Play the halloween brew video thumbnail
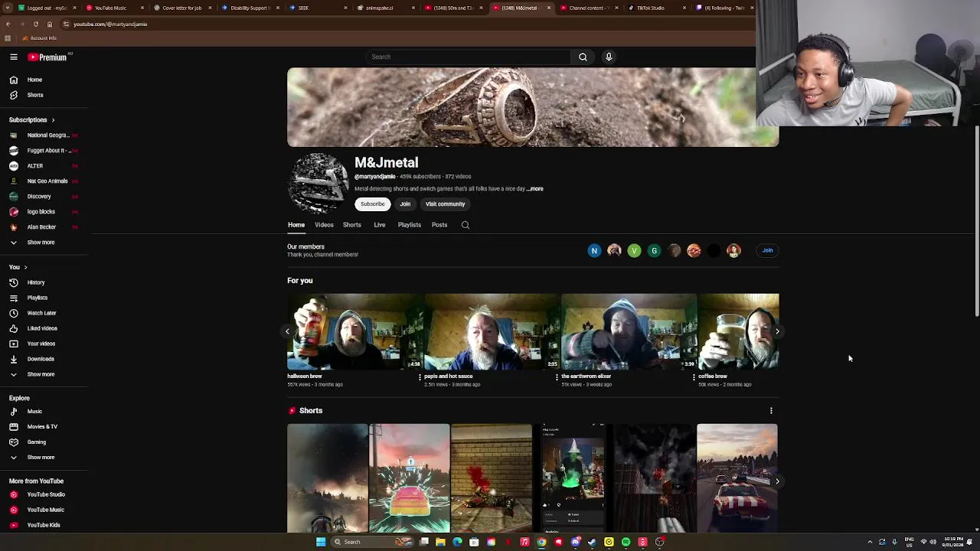The width and height of the screenshot is (980, 551). coord(354,331)
